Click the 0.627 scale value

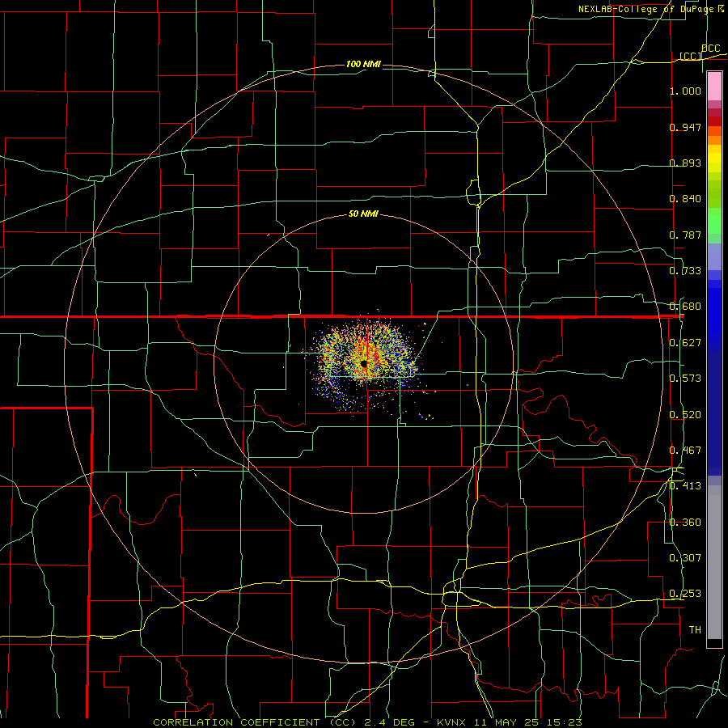(x=685, y=343)
